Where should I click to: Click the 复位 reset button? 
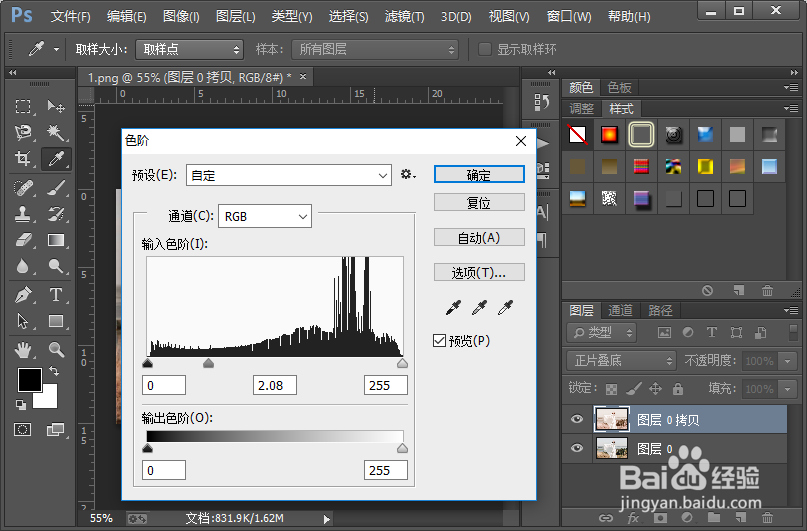point(479,202)
